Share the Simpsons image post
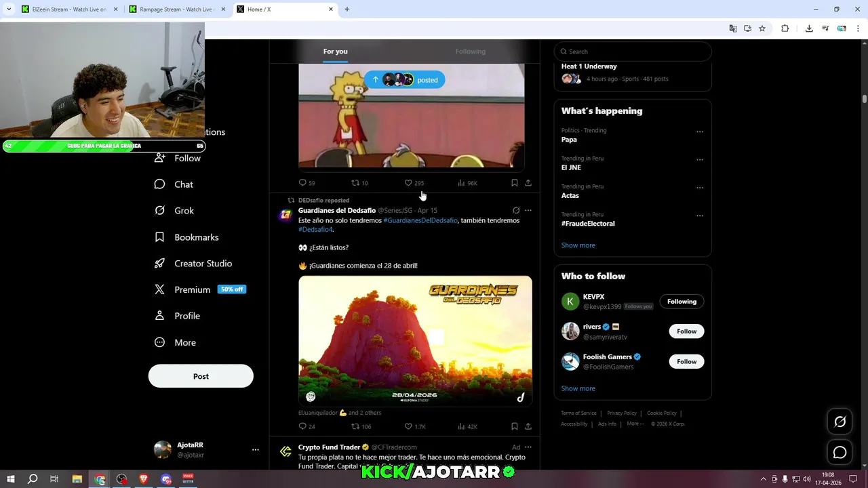The height and width of the screenshot is (488, 868). click(528, 183)
